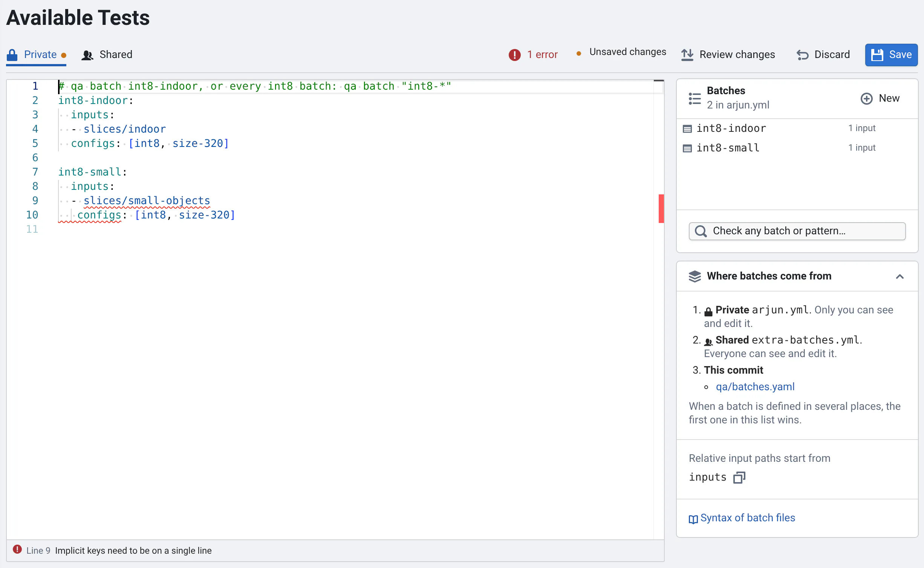Click the bottom error icon next to Line 9
This screenshot has width=924, height=568.
pyautogui.click(x=17, y=550)
